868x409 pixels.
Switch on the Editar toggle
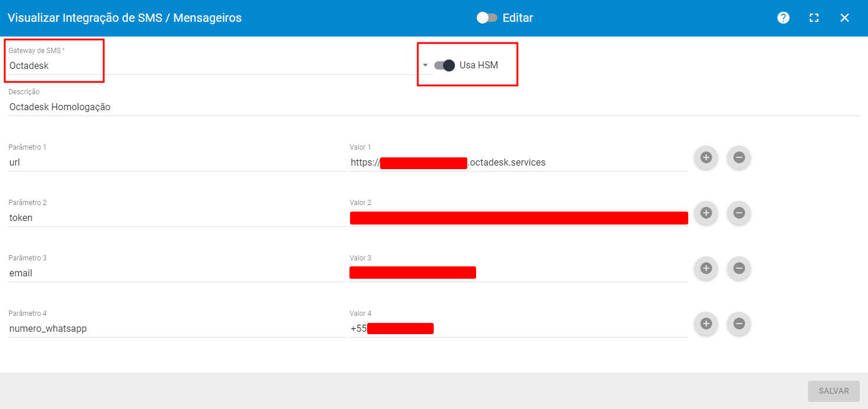pyautogui.click(x=487, y=18)
